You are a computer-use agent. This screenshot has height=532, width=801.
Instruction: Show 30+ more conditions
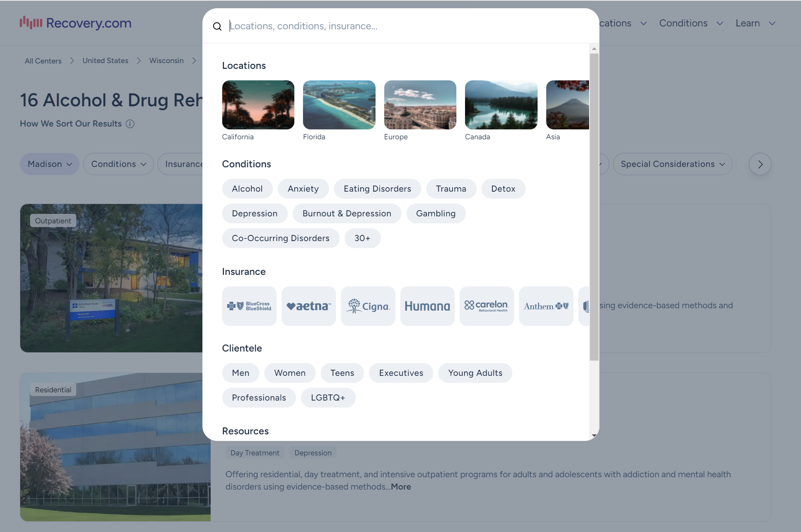(x=362, y=238)
